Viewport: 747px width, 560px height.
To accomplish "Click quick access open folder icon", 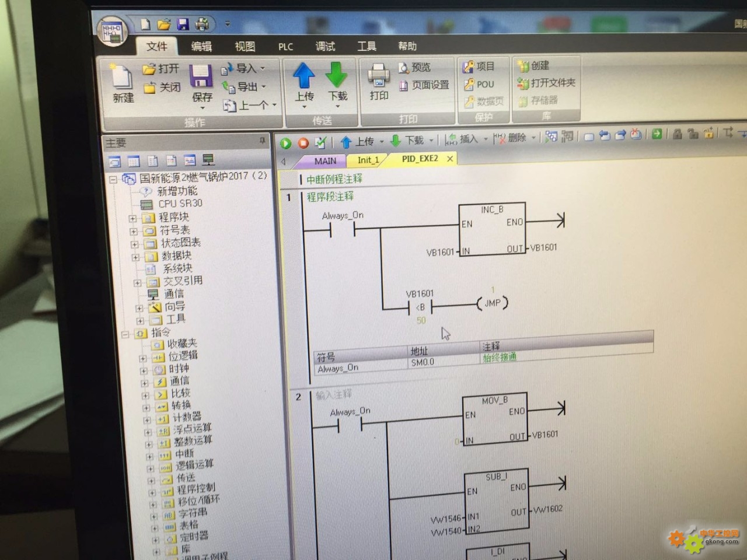I will coord(164,24).
